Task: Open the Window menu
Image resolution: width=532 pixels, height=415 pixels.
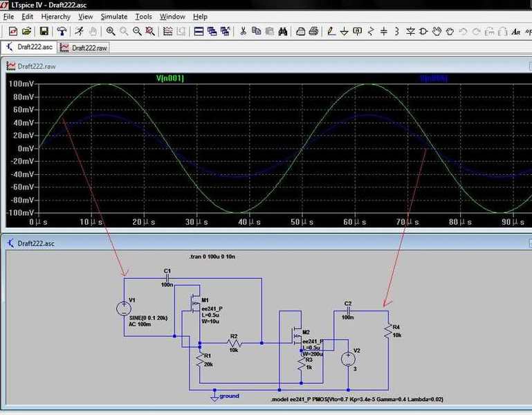Action: click(172, 17)
